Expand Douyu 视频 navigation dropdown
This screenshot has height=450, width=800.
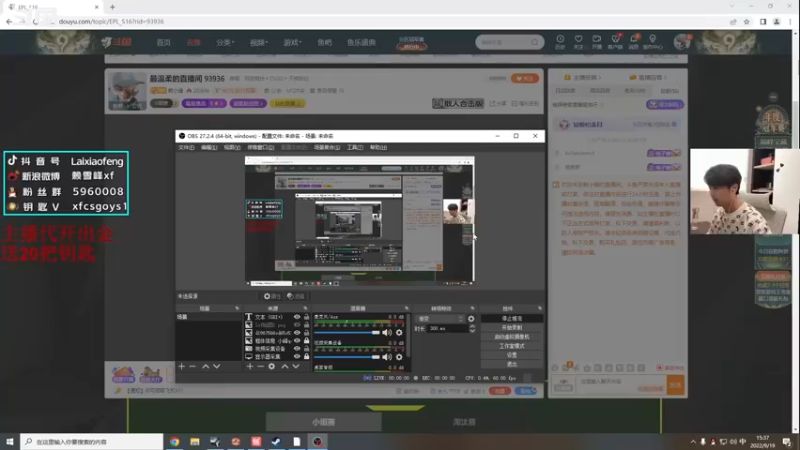[259, 42]
